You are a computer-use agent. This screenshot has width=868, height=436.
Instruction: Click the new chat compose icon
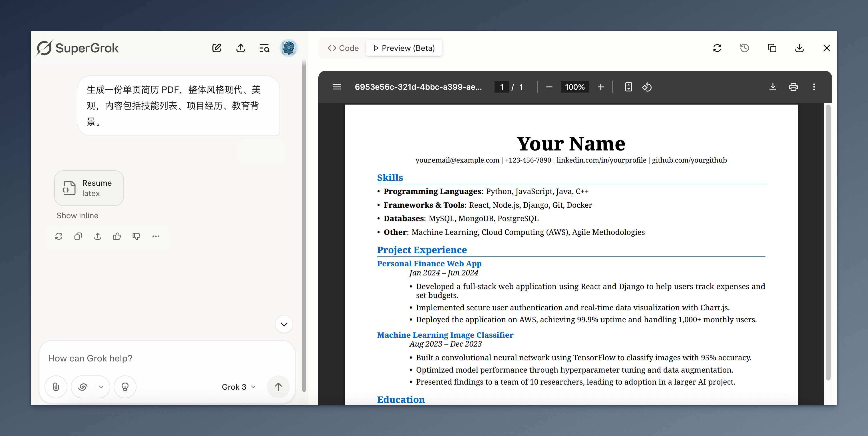click(217, 48)
